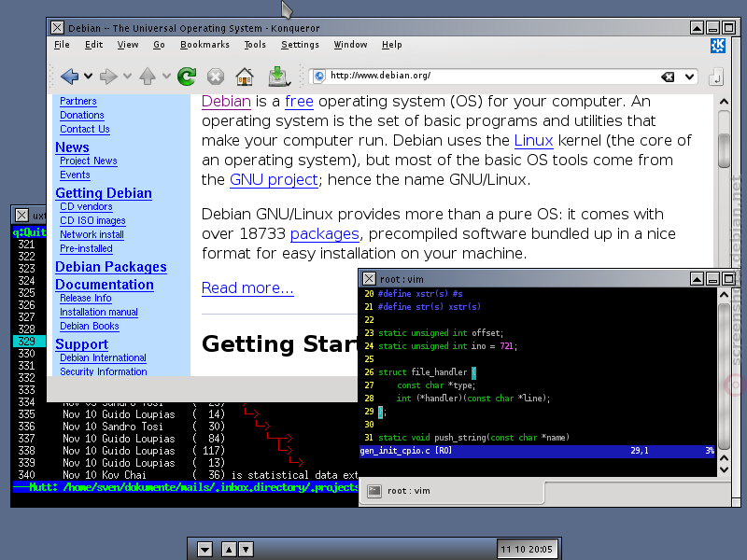Navigate up with the up arrow icon

click(148, 77)
